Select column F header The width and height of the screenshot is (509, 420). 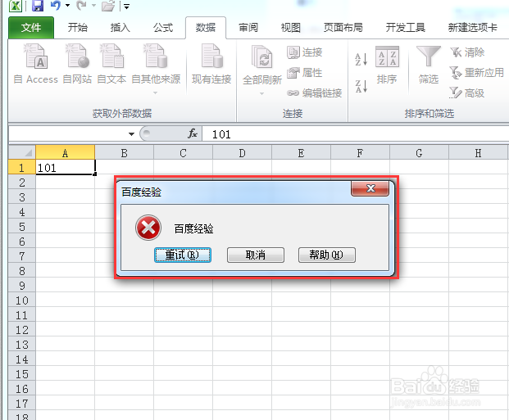pos(360,153)
